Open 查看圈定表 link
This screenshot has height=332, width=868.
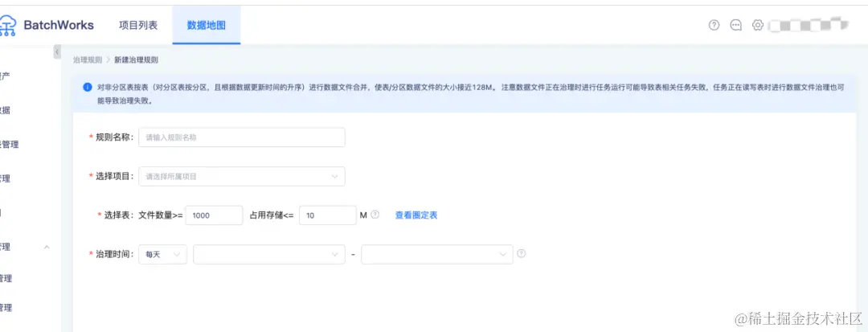tap(416, 215)
